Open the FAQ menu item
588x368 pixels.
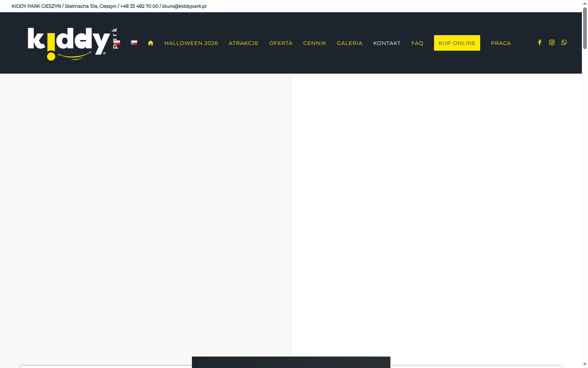tap(417, 43)
